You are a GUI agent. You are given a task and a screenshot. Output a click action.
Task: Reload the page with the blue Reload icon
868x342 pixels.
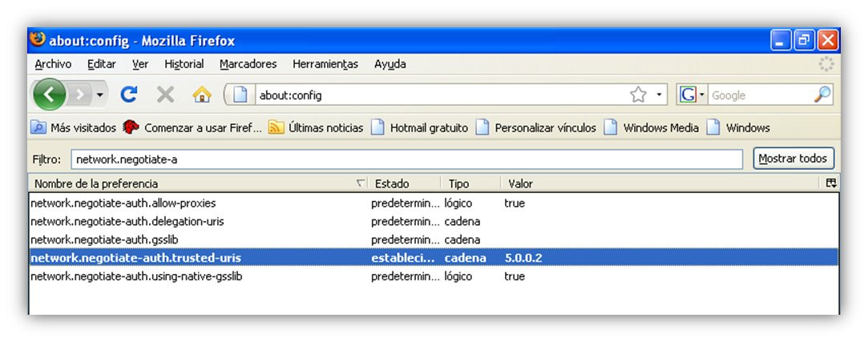point(129,95)
